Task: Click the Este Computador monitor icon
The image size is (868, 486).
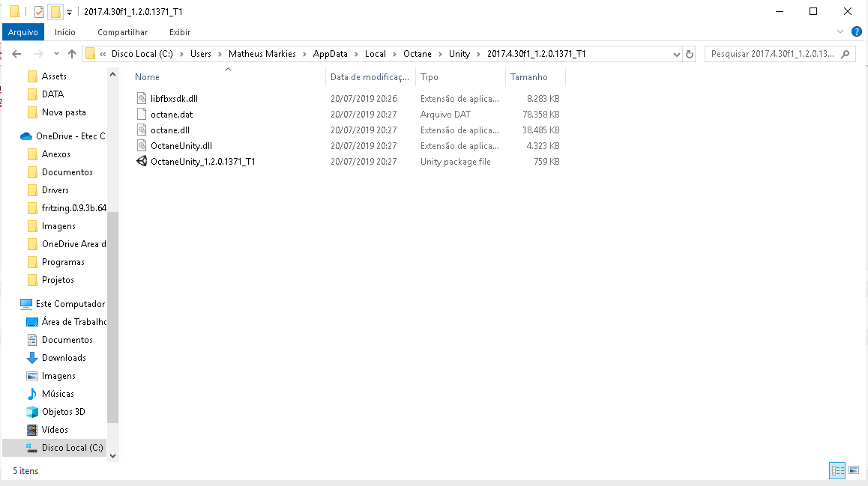Action: (26, 304)
